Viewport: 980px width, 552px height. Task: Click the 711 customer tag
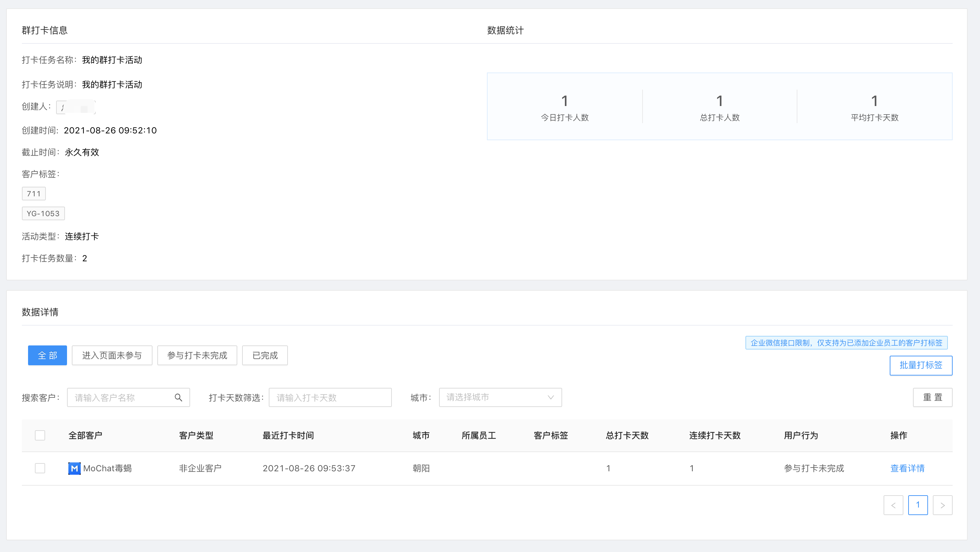tap(34, 194)
